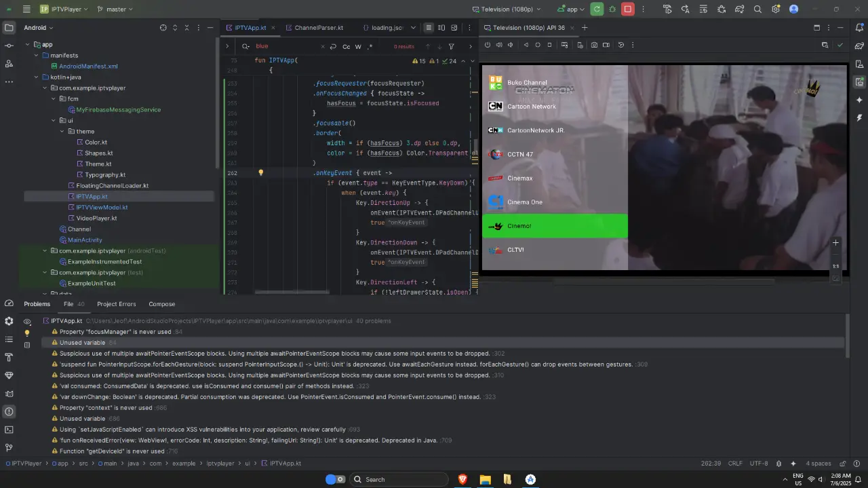
Task: Toggle Regex option in search bar
Action: (370, 46)
